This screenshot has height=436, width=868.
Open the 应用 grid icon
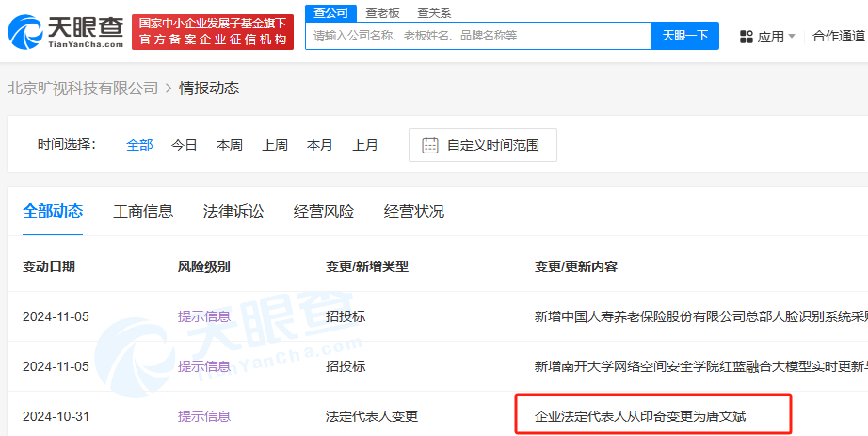click(x=747, y=37)
